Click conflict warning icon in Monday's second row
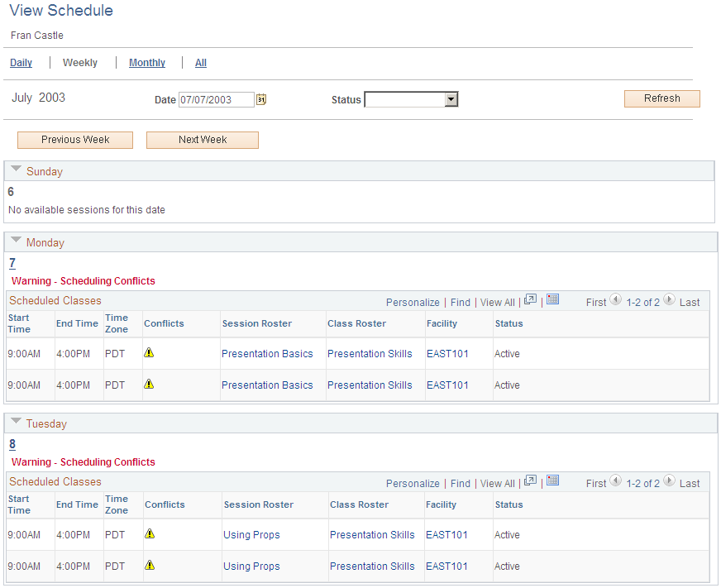721x588 pixels. coord(149,384)
